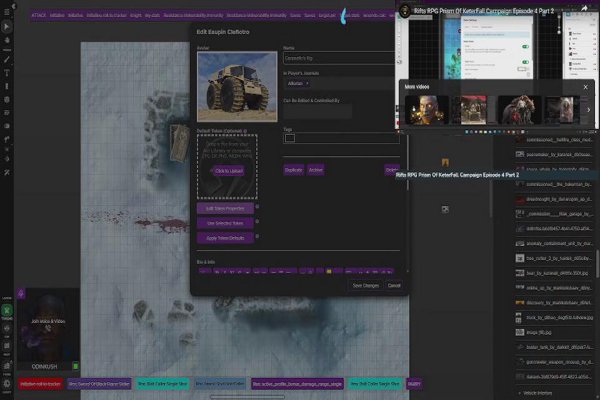600x400 pixels.
Task: Click Save Changes in the edit dialog
Action: click(x=365, y=286)
